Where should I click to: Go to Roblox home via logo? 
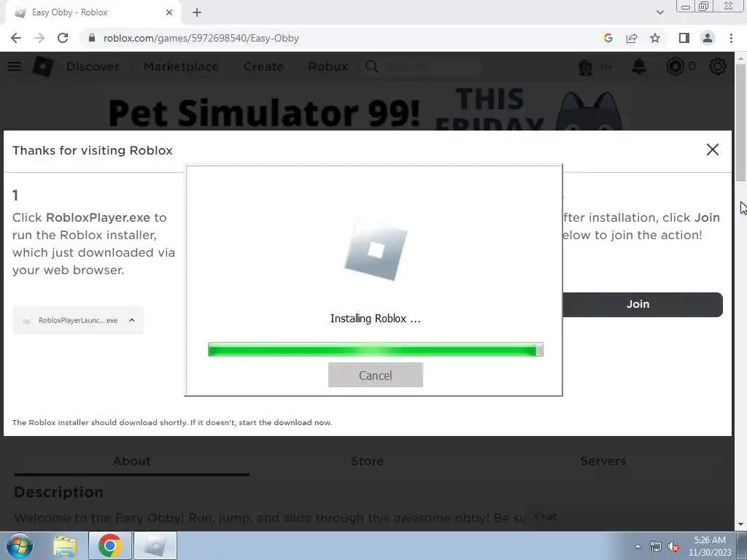42,66
